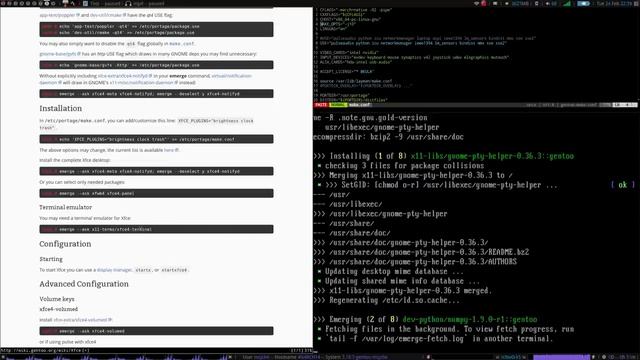
Task: Click the code block echoing app-text/poppler -qt4
Action: pos(156,29)
